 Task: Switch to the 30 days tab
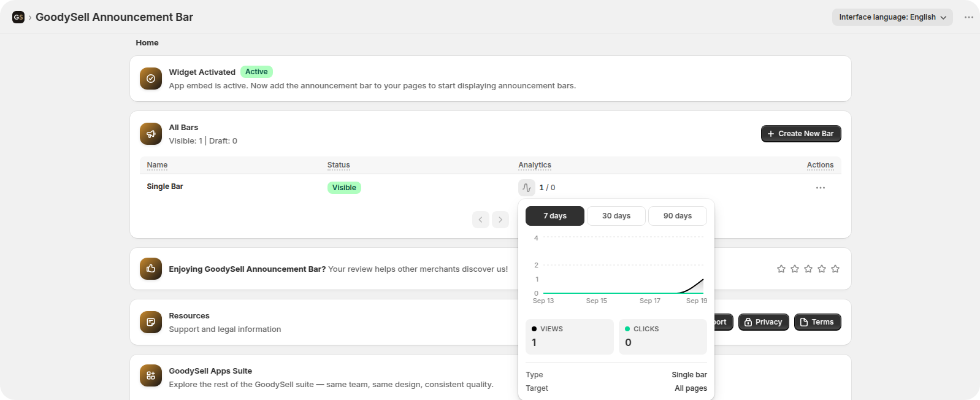(616, 216)
